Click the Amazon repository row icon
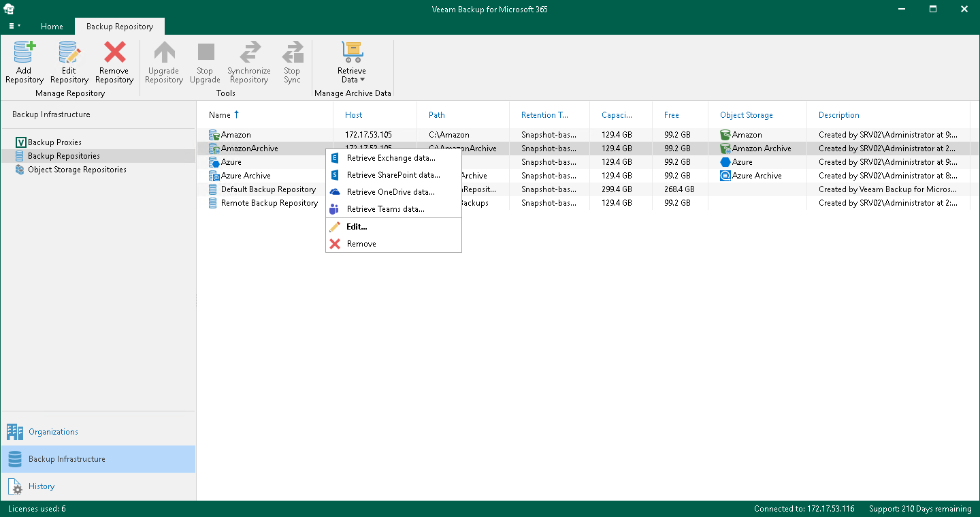The width and height of the screenshot is (980, 517). coord(214,135)
